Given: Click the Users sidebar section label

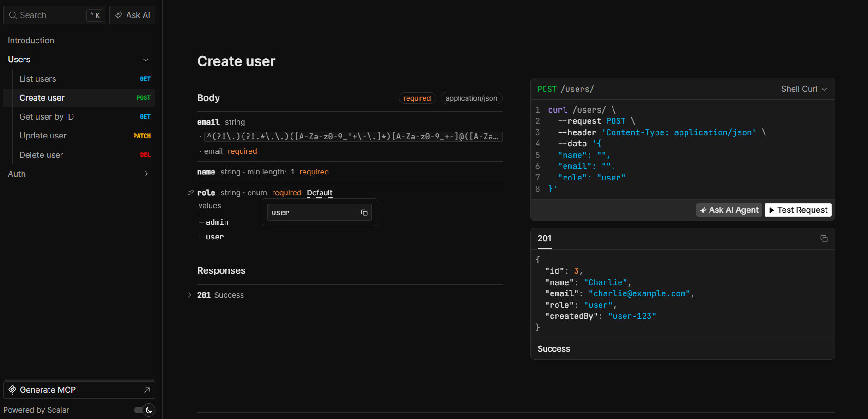Looking at the screenshot, I should pos(19,60).
